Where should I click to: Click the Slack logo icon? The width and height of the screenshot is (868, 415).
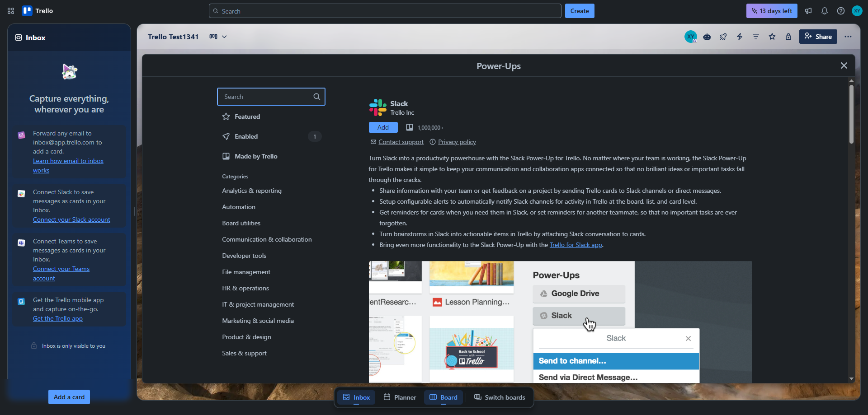(x=378, y=107)
